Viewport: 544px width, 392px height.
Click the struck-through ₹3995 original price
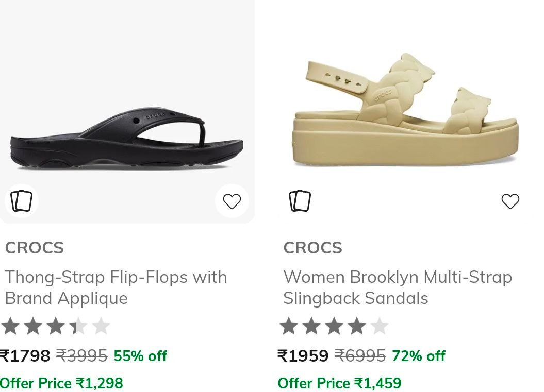pyautogui.click(x=82, y=355)
